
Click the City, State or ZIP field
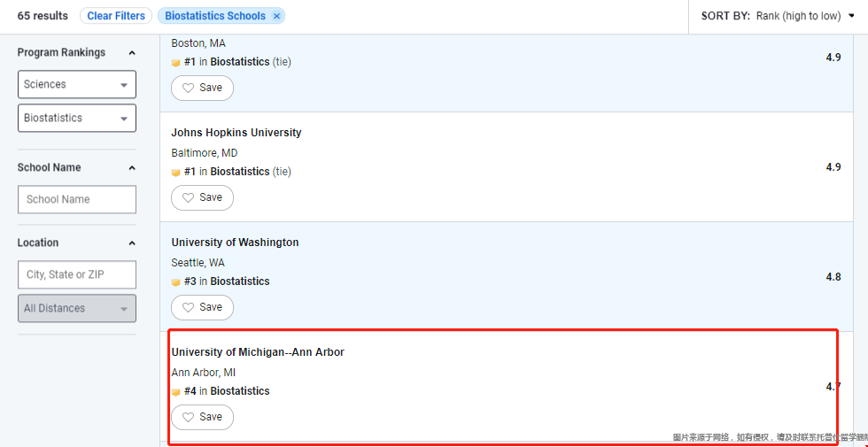click(77, 275)
